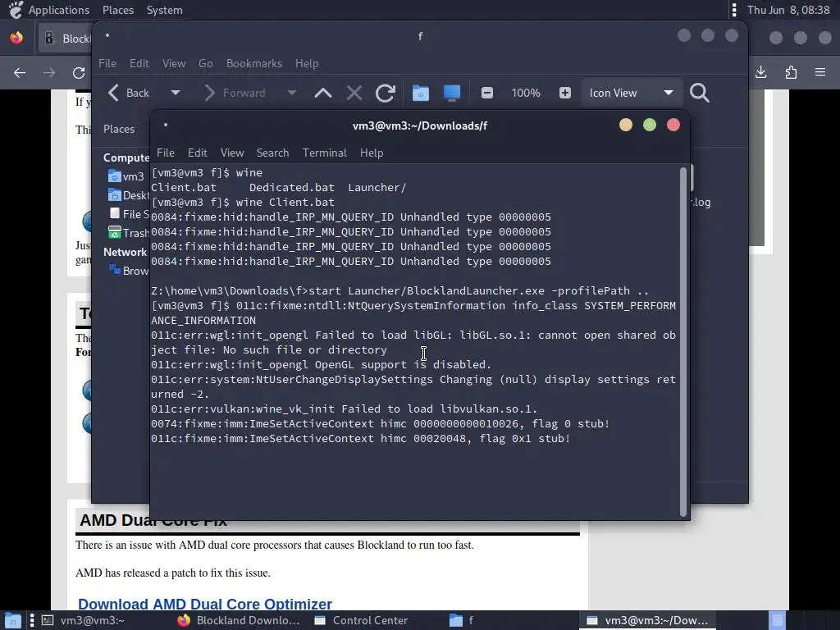This screenshot has height=630, width=840.
Task: Switch to Blockland Download Firefox taskbar entry
Action: click(239, 620)
